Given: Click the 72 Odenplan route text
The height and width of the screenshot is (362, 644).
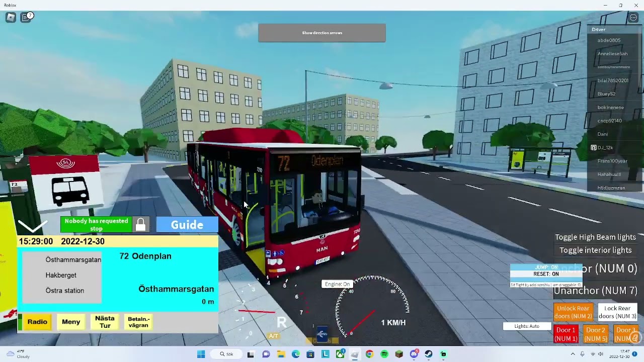Looking at the screenshot, I should tap(145, 256).
